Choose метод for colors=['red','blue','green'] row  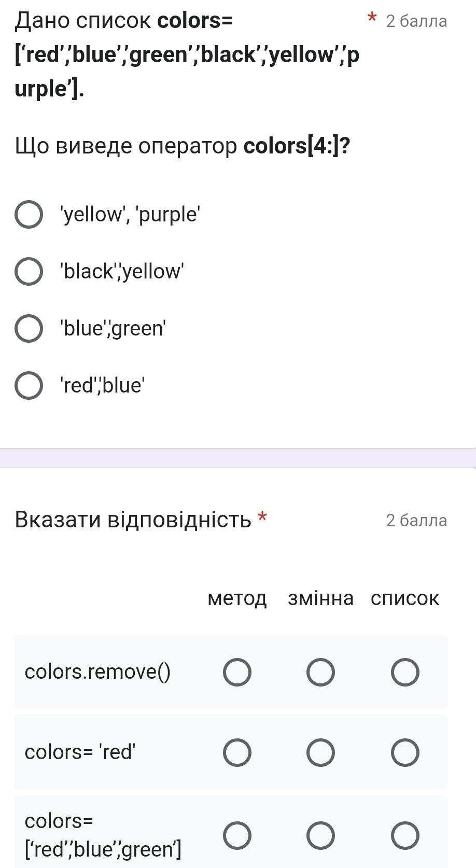(x=237, y=835)
